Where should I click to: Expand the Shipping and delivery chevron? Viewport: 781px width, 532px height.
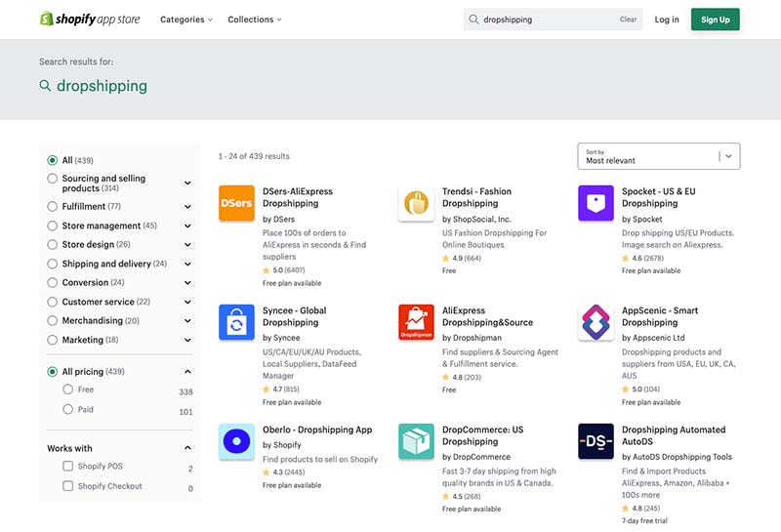pyautogui.click(x=187, y=264)
